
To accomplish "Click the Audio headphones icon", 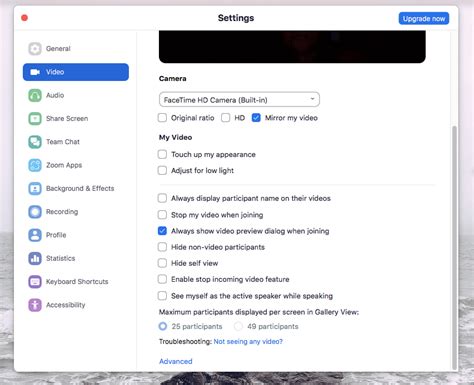I will click(x=35, y=95).
